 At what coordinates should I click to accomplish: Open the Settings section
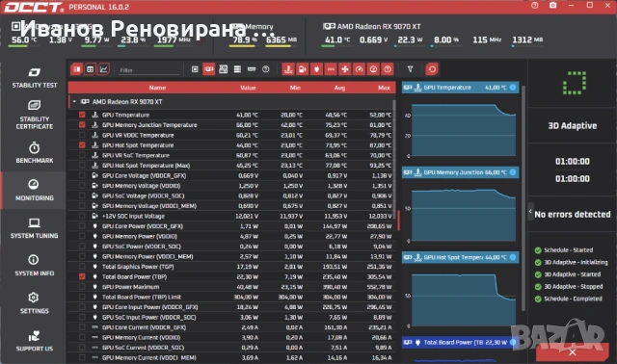[x=34, y=303]
